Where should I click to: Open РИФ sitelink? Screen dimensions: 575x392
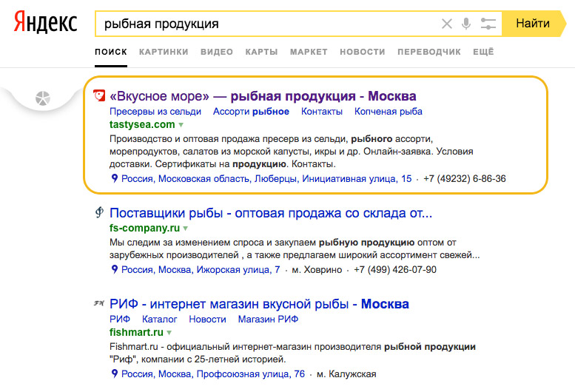pos(120,319)
